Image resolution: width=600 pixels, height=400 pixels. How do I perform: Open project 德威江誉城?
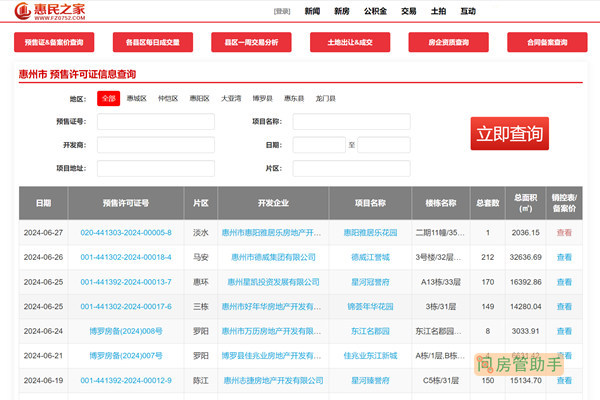pos(370,257)
